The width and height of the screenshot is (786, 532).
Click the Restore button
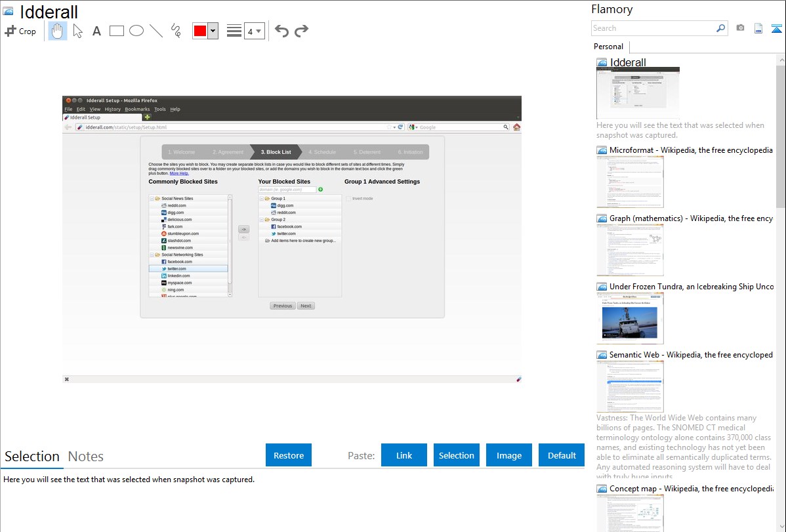click(x=289, y=455)
